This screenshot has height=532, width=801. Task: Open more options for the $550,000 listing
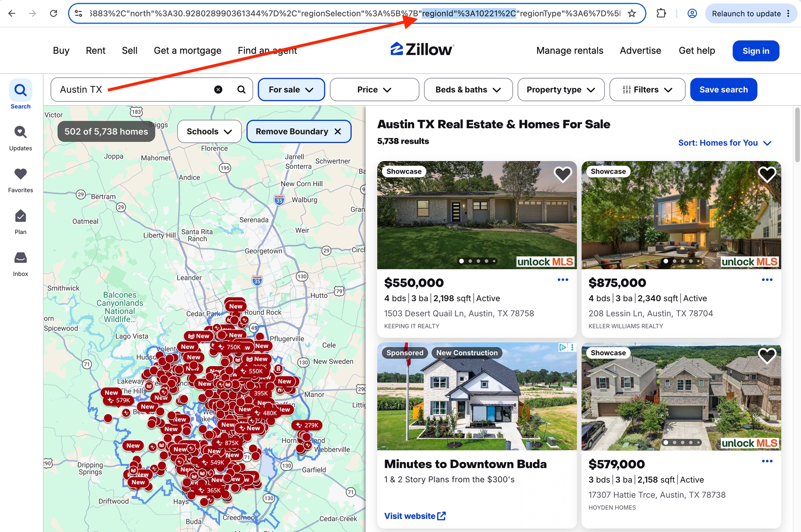(563, 280)
